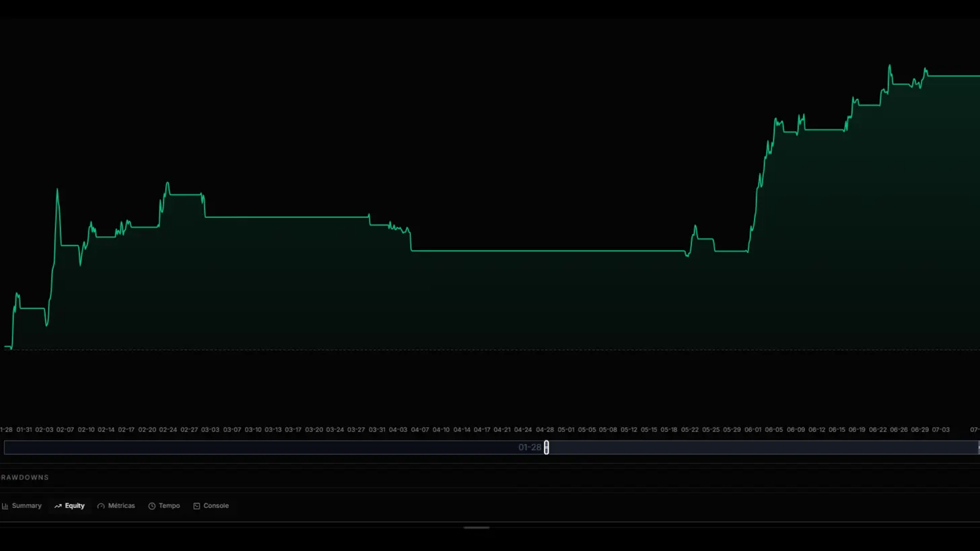Click the 06-26 date label on the axis

point(899,430)
